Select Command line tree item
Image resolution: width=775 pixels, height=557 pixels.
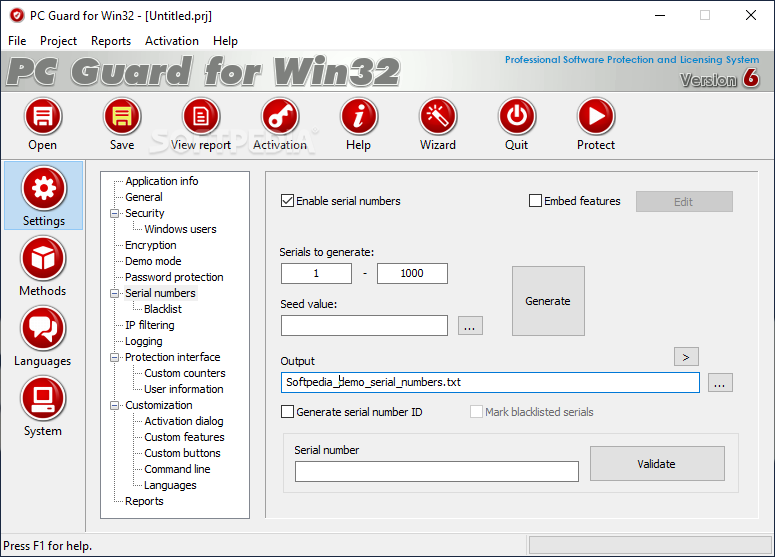click(x=177, y=469)
